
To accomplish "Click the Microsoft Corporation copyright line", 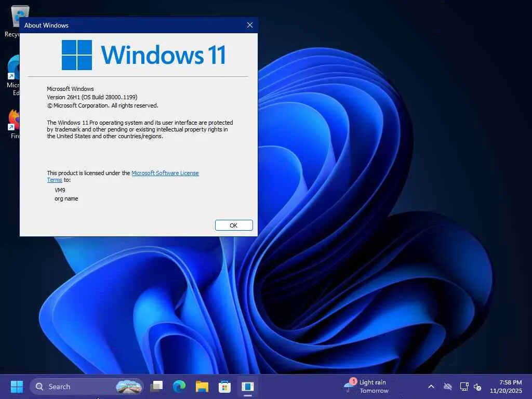I will (x=102, y=105).
